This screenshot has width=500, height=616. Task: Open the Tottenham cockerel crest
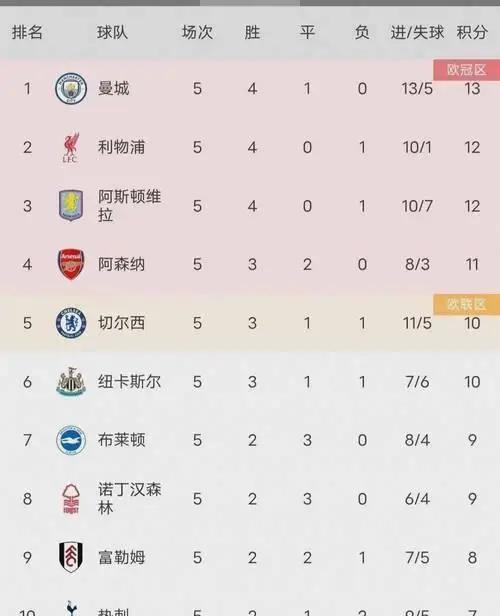pos(71,608)
